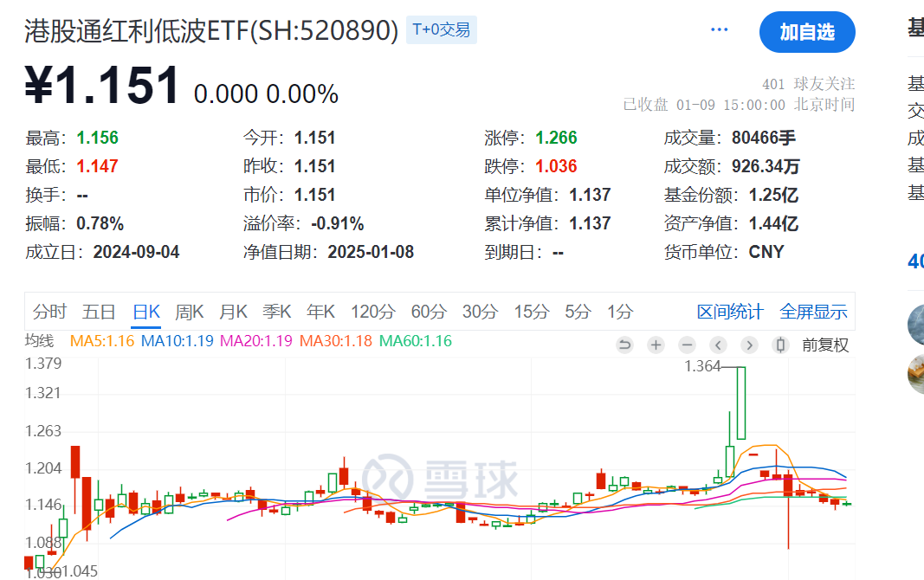Click the 1.364 high price marker on the chart

pyautogui.click(x=702, y=366)
